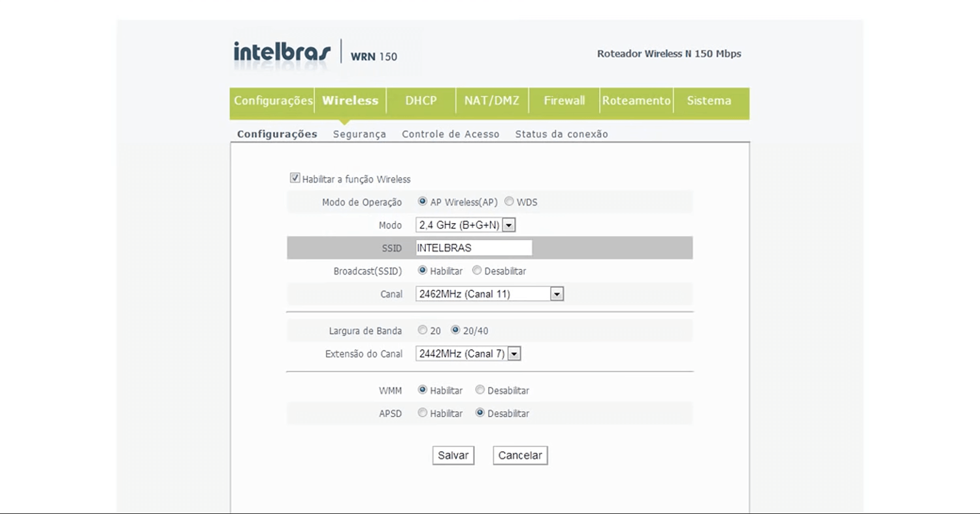Viewport: 980px width, 514px height.
Task: Click into the SSID text field
Action: point(474,248)
